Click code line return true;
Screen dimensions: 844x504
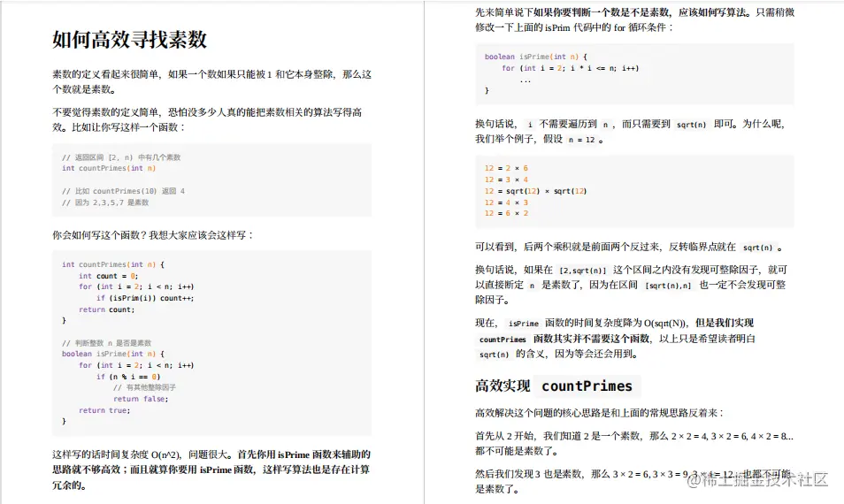(104, 410)
